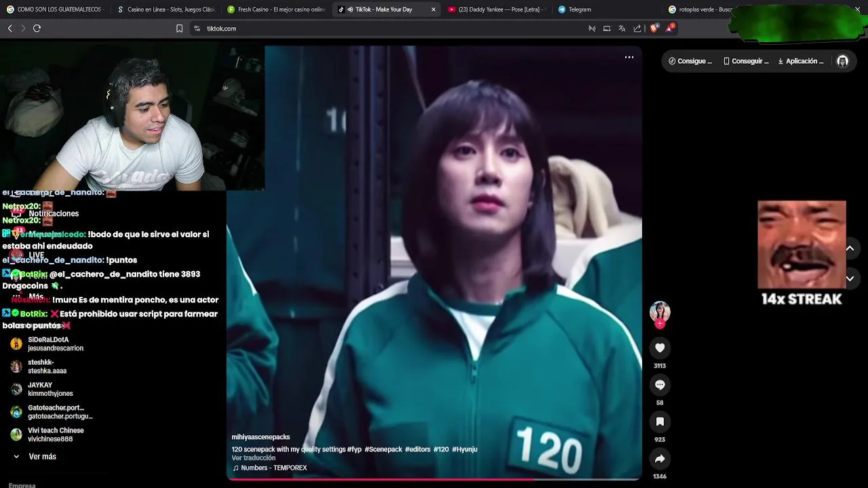This screenshot has width=868, height=488.
Task: Share this page via the share icon
Action: point(637,28)
